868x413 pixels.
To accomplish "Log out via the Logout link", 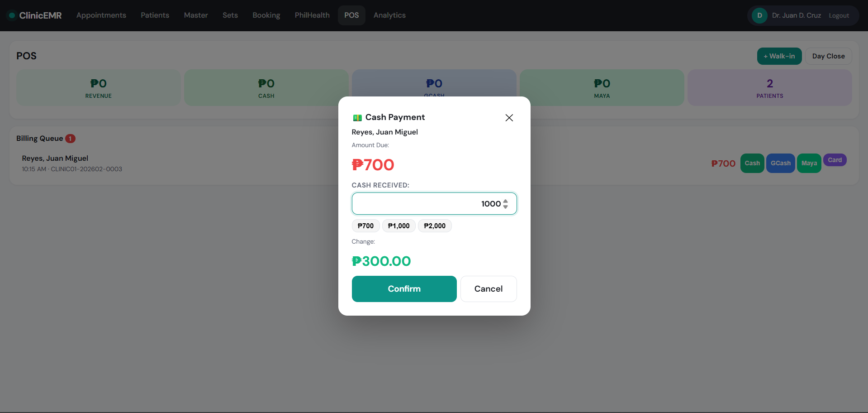I will point(839,16).
